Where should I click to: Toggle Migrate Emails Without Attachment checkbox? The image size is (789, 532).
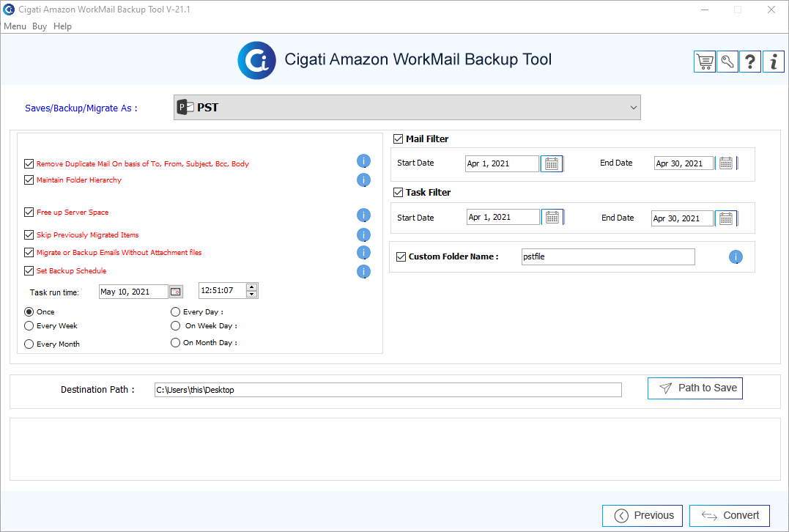click(29, 252)
